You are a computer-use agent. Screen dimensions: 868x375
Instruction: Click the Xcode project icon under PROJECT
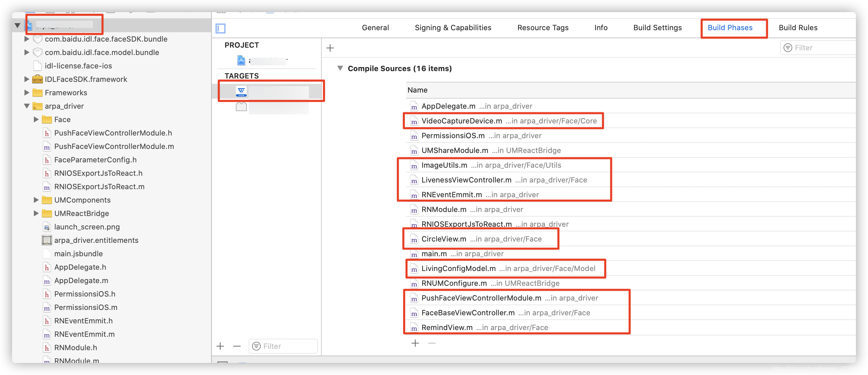[x=241, y=60]
